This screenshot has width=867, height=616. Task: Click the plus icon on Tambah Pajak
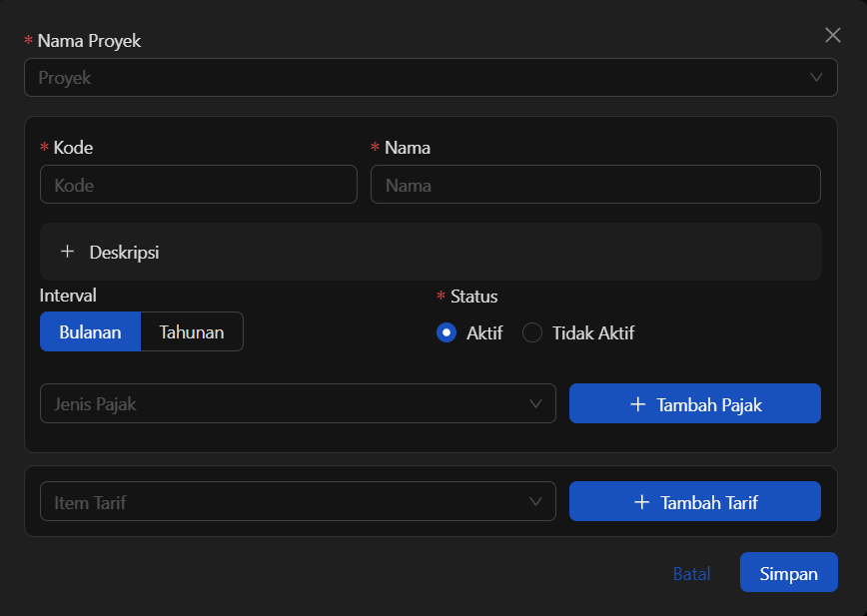pyautogui.click(x=639, y=403)
